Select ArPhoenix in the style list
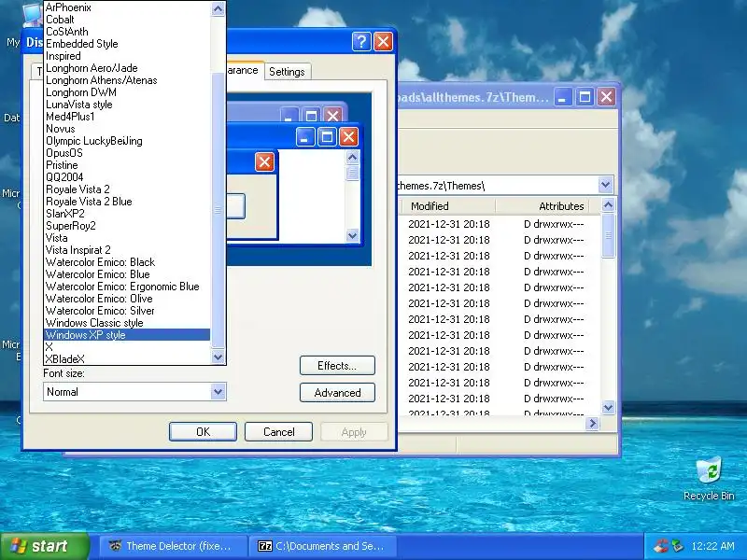Screen dimensions: 747x560 click(x=127, y=7)
